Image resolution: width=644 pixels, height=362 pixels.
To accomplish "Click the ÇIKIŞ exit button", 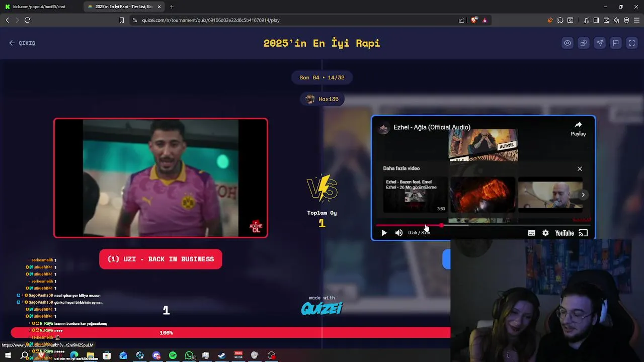I will point(22,43).
